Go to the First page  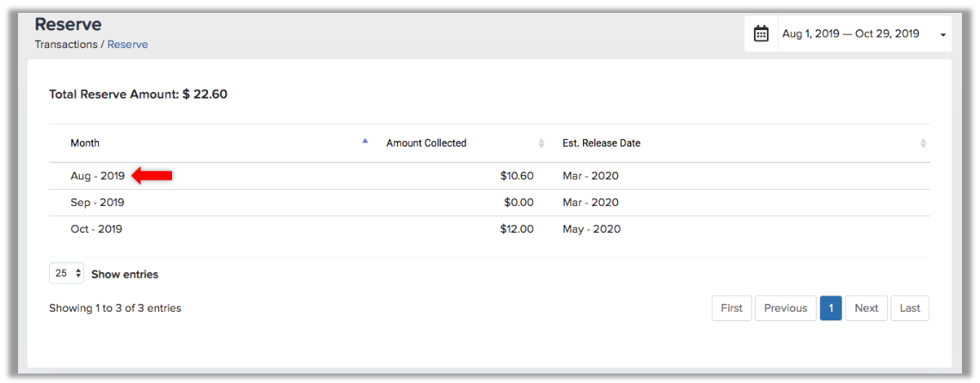click(732, 308)
